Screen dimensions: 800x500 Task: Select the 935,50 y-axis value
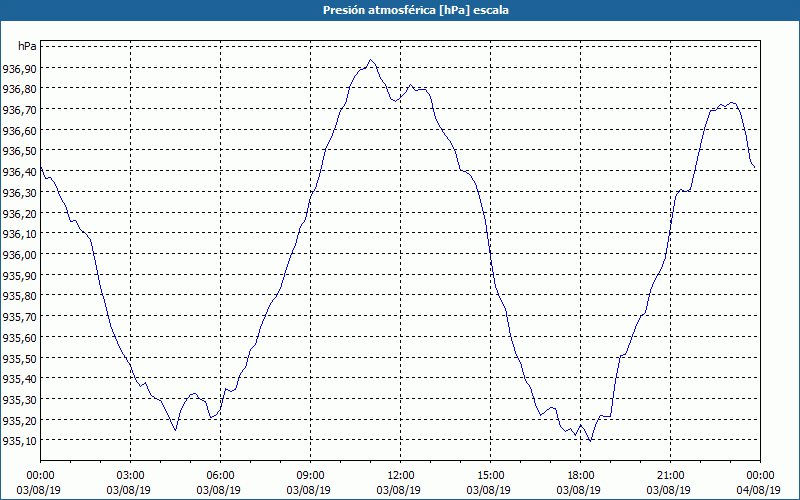19,358
